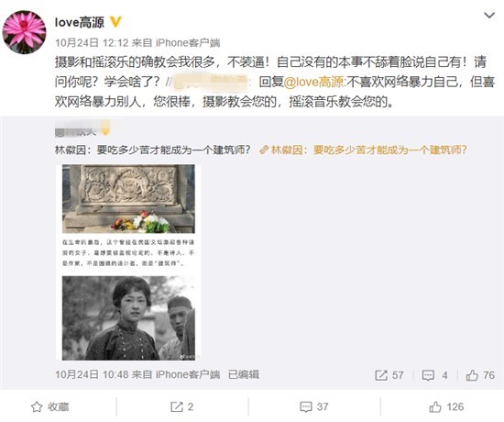
Task: Open the love高源 profile name
Action: [80, 22]
